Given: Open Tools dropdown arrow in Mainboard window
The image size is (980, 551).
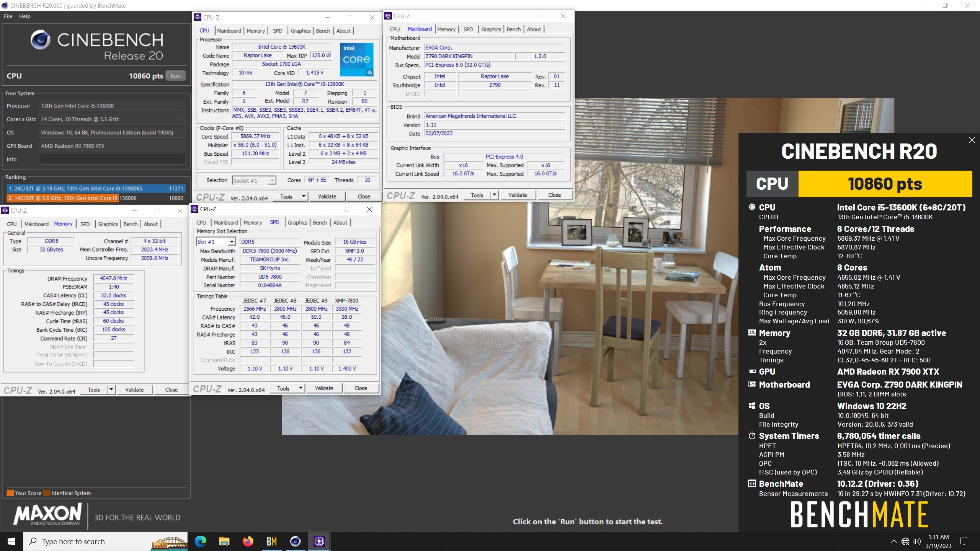Looking at the screenshot, I should pyautogui.click(x=494, y=195).
